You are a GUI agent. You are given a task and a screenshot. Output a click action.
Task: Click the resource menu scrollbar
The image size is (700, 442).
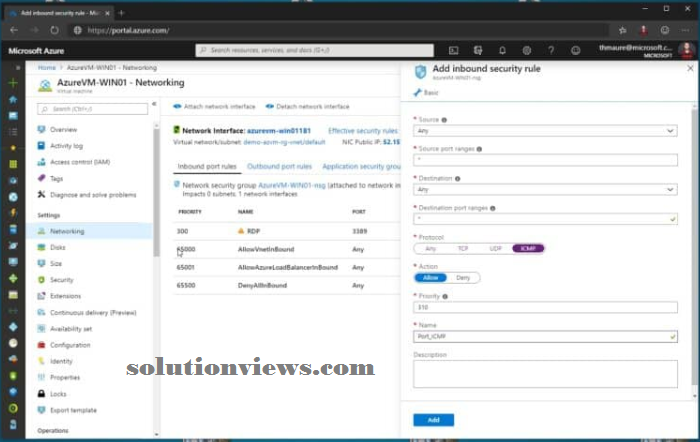156,192
